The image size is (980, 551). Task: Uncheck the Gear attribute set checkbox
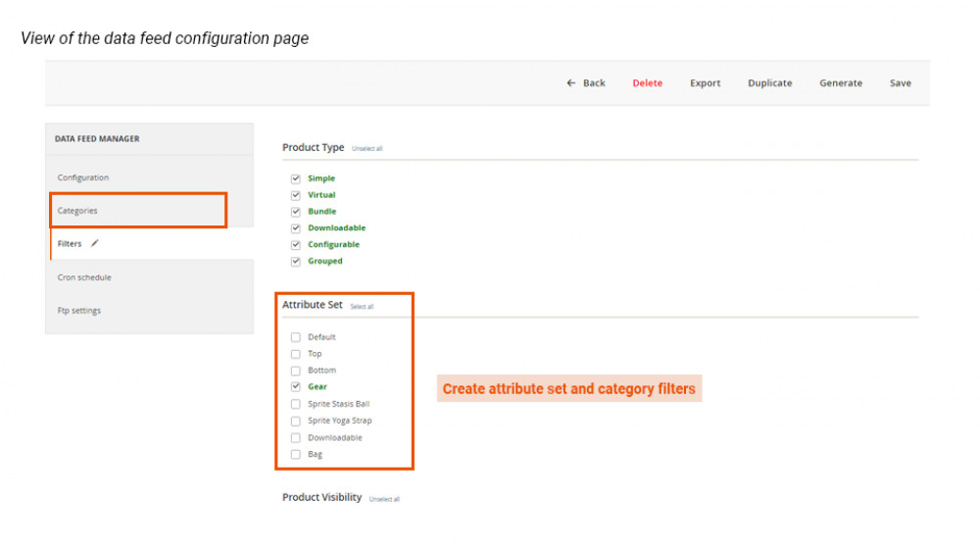pyautogui.click(x=296, y=387)
